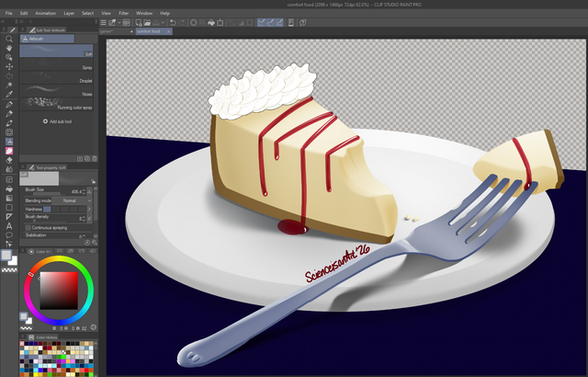This screenshot has width=588, height=377.
Task: Select the Pen tool
Action: coord(9,105)
